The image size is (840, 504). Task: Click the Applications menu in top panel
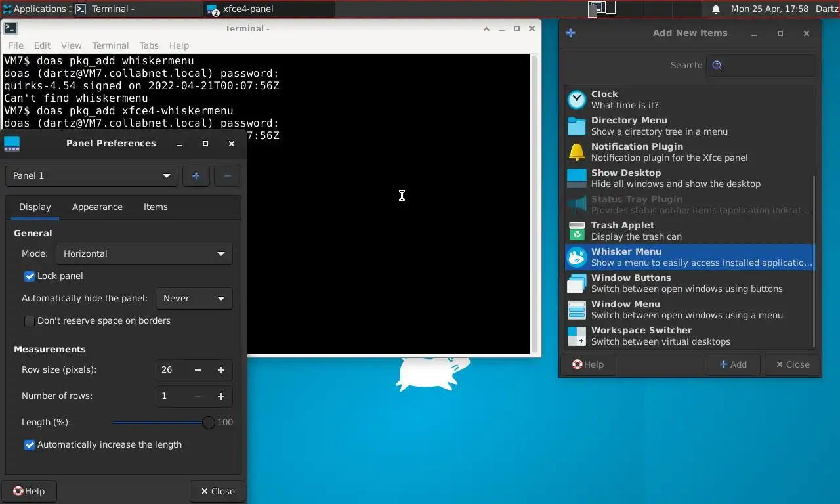click(34, 9)
